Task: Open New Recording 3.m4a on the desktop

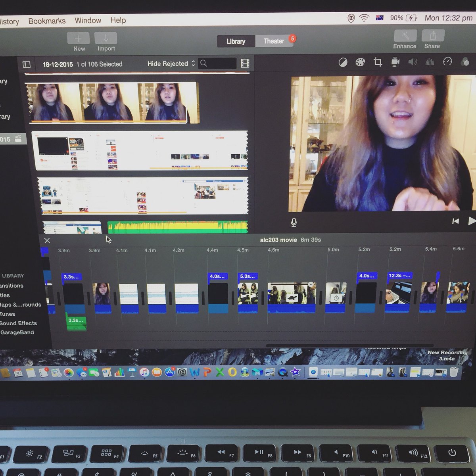Action: tap(447, 356)
